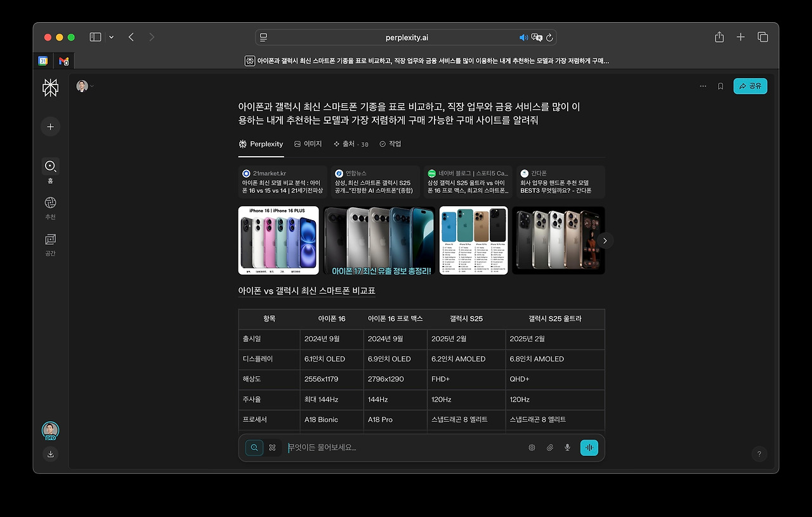Click the 아이폰 16 프로 맥스 column header

pos(395,318)
